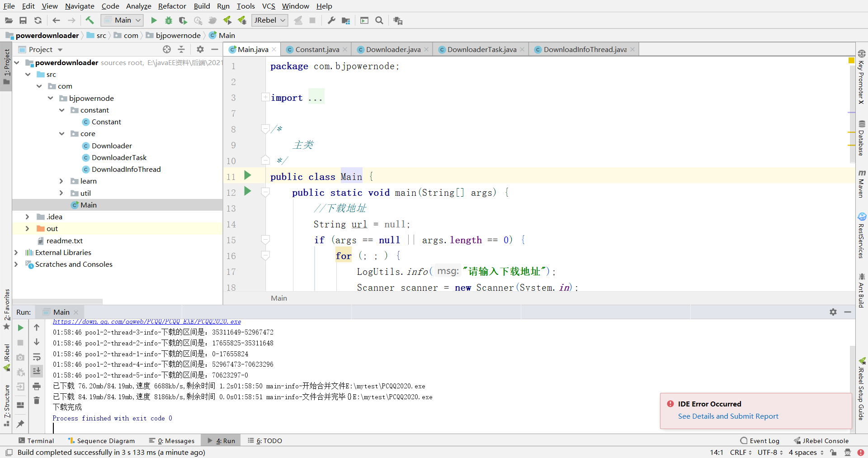The width and height of the screenshot is (868, 458).
Task: Open Project Structure folder icon in toolbar
Action: (x=346, y=20)
